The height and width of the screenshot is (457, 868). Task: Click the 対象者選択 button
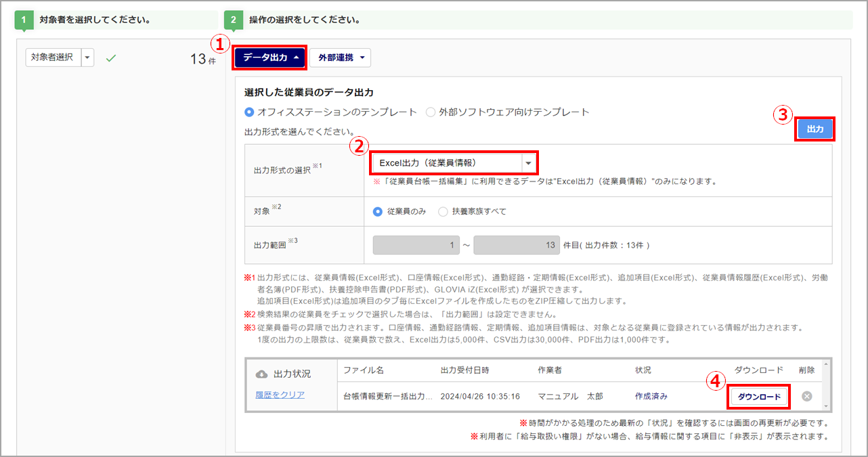(x=53, y=58)
